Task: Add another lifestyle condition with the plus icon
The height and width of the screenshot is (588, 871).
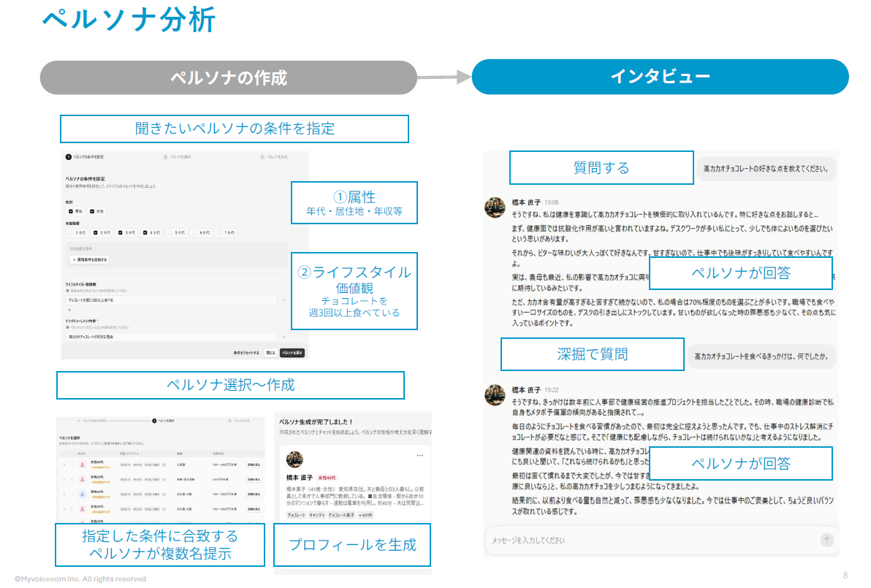Action: click(x=69, y=310)
